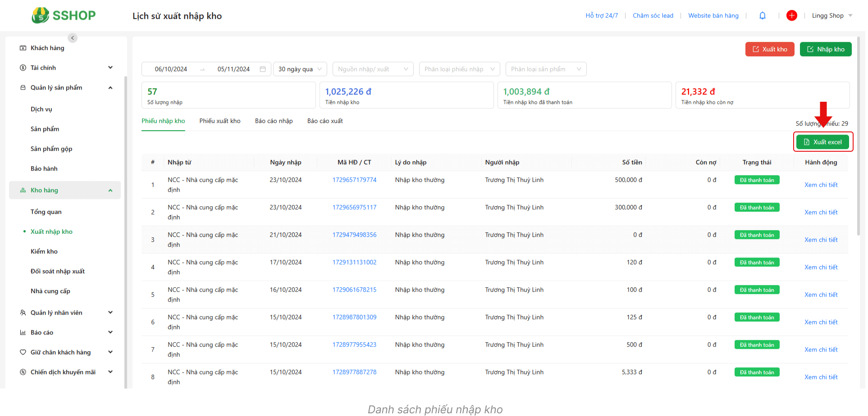
Task: Open the 30 ngày qua dropdown
Action: (x=300, y=69)
